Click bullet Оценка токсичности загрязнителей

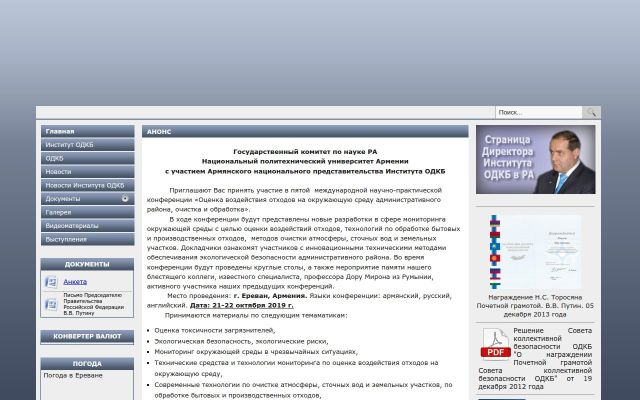(x=215, y=331)
